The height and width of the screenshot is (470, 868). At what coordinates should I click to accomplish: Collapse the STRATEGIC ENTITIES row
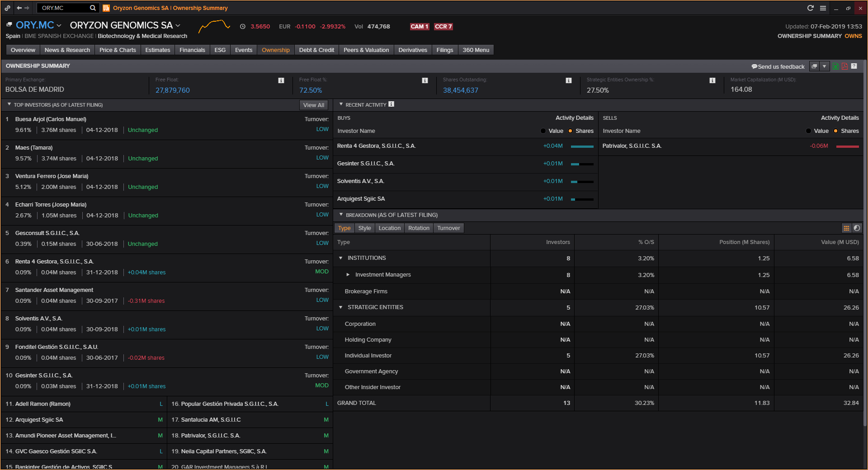(341, 307)
